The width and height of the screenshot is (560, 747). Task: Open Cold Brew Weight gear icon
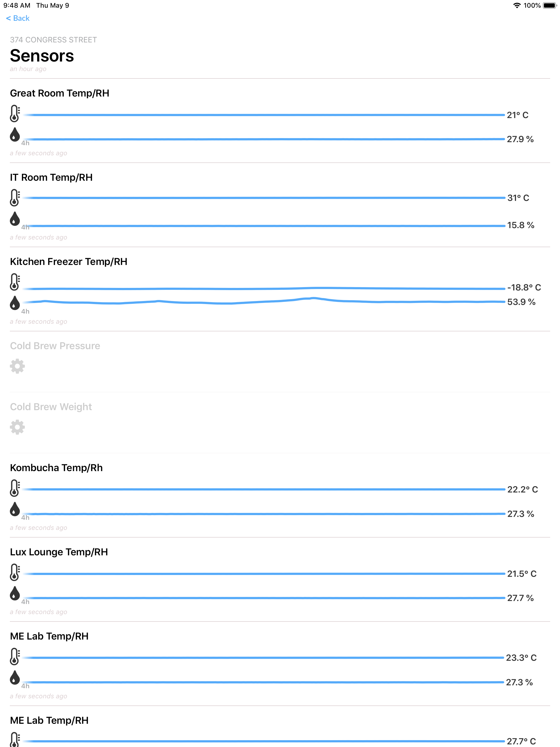(17, 427)
